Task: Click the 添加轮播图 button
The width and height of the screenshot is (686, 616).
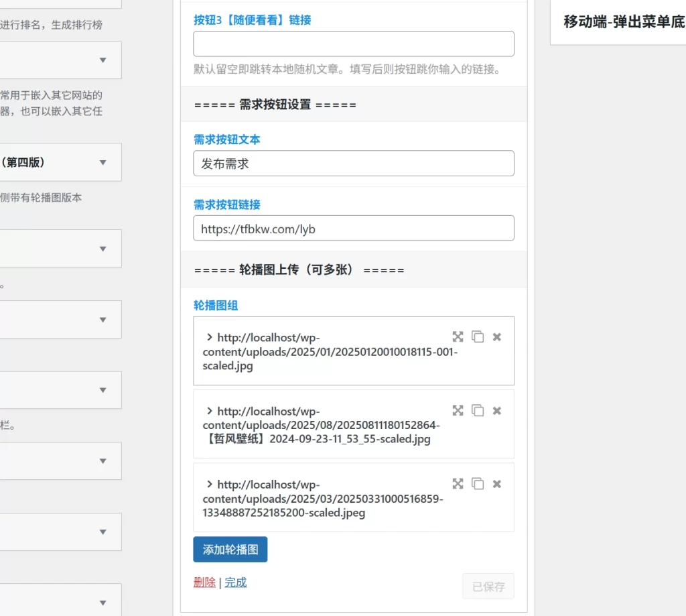Action: [230, 549]
